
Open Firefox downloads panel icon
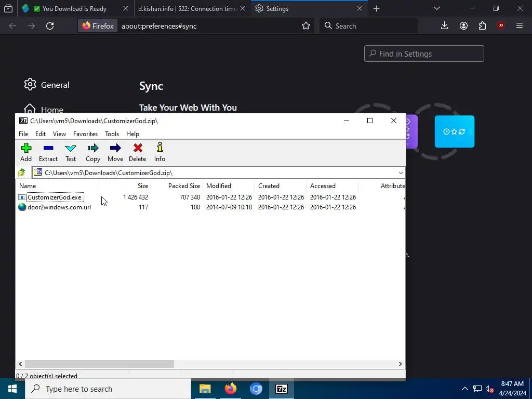pos(445,26)
